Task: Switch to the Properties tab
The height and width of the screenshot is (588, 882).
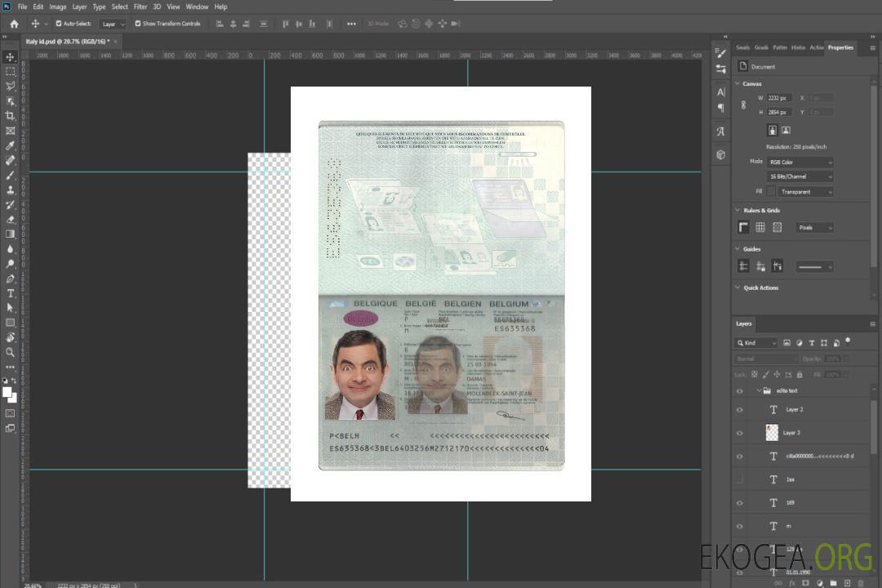Action: 840,48
